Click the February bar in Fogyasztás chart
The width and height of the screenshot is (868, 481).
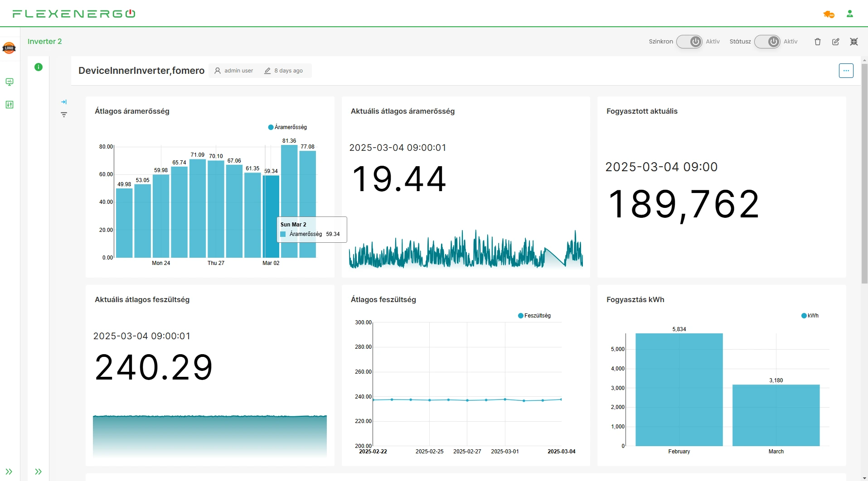click(679, 390)
